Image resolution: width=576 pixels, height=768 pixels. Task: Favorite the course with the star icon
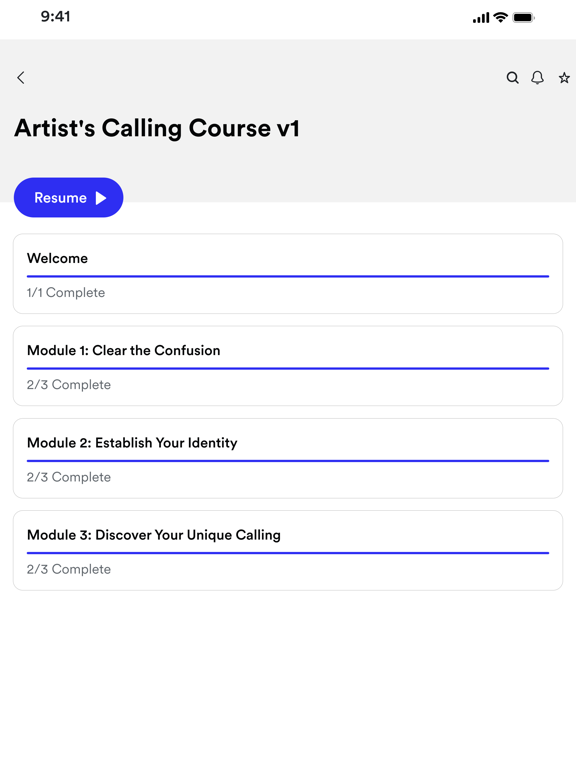coord(564,77)
